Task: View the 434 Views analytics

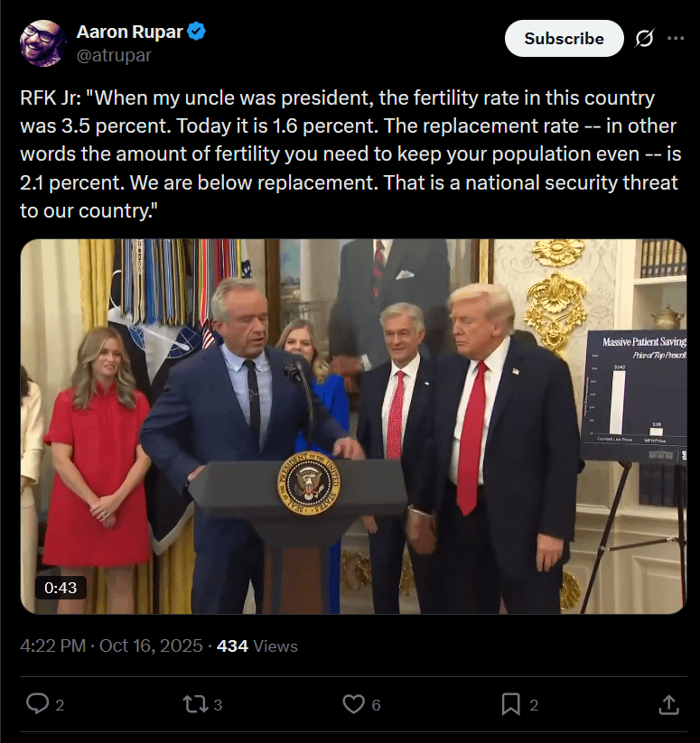Action: (257, 645)
